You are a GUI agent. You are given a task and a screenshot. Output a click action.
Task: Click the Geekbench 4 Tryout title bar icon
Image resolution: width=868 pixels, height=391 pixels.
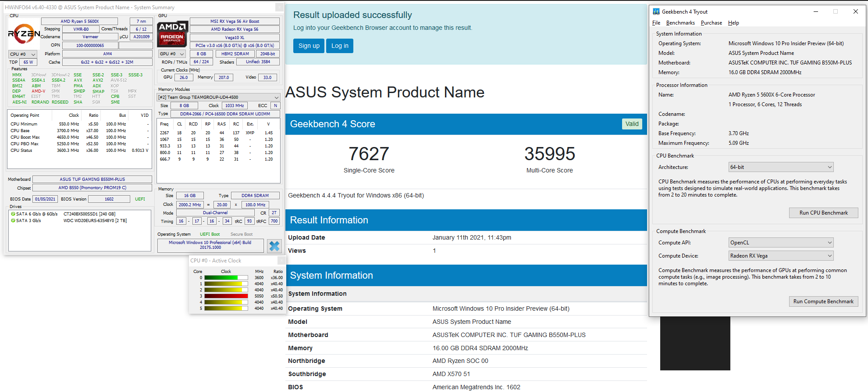coord(656,12)
